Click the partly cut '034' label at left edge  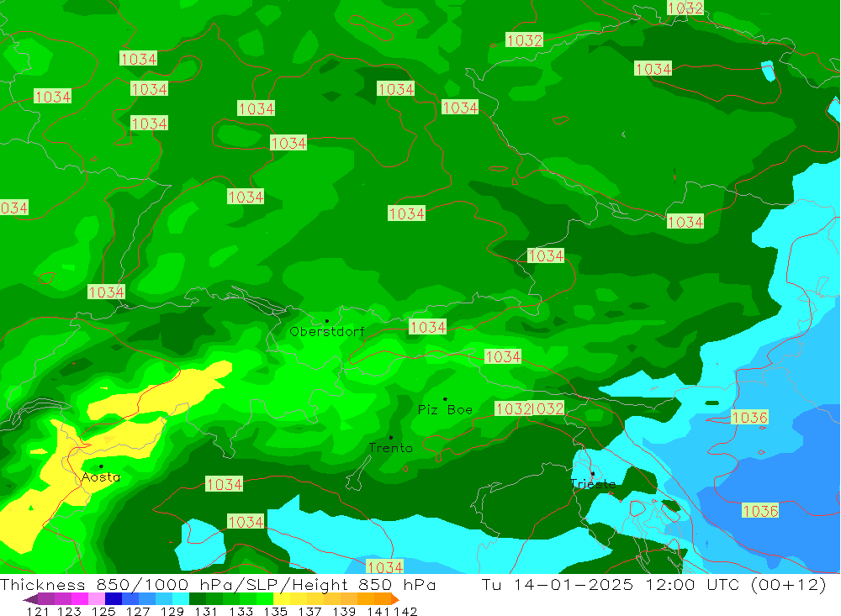pos(14,208)
